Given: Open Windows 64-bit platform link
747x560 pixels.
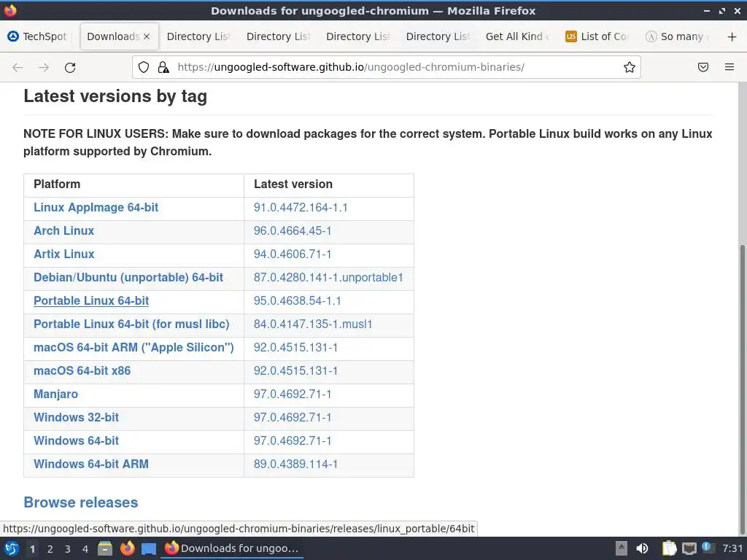Looking at the screenshot, I should 76,441.
